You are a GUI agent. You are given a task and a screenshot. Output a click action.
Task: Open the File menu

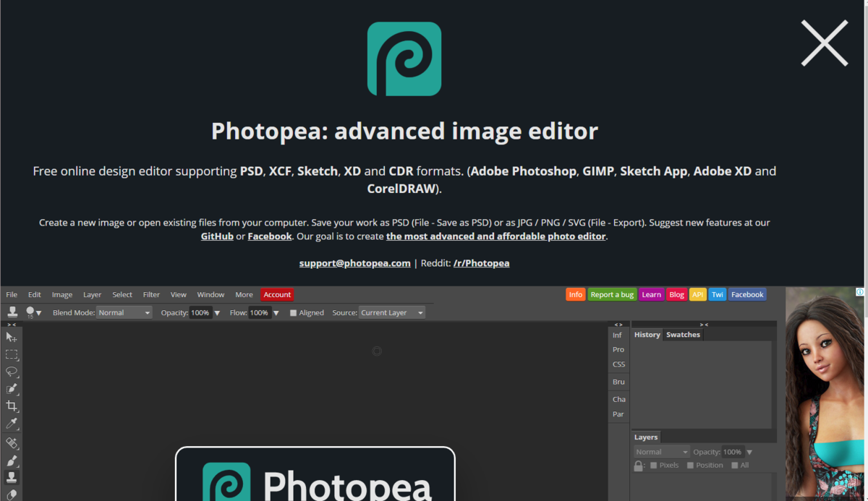tap(12, 294)
